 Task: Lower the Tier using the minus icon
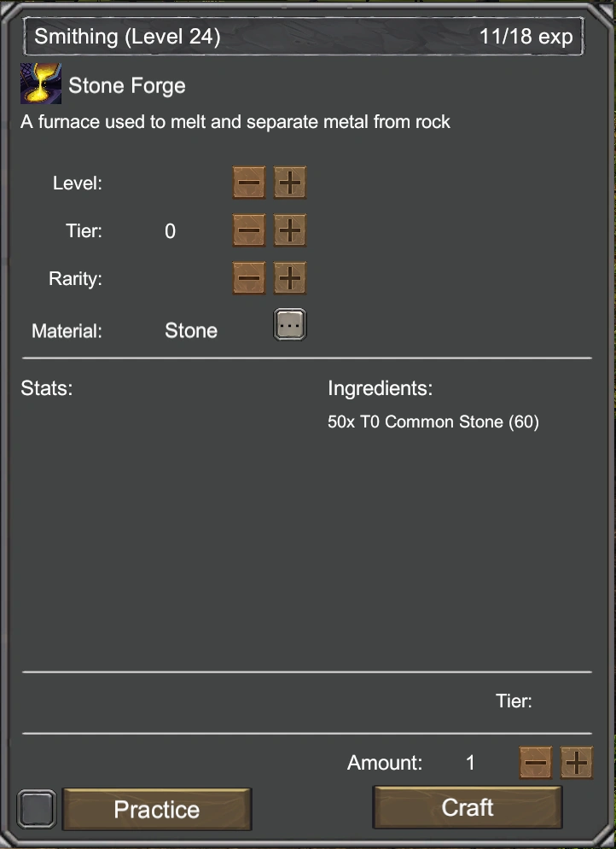click(x=248, y=230)
